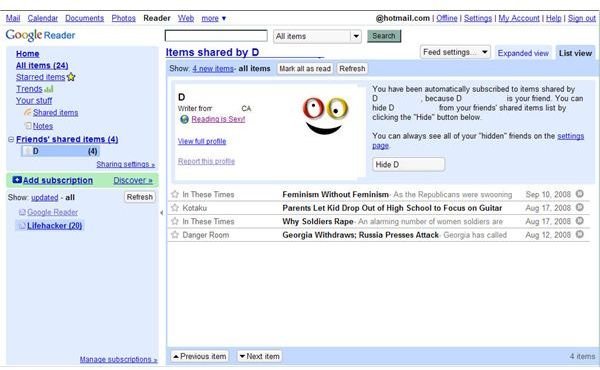The width and height of the screenshot is (600, 370).
Task: Select friend D (4) in the sidebar
Action: click(x=60, y=151)
